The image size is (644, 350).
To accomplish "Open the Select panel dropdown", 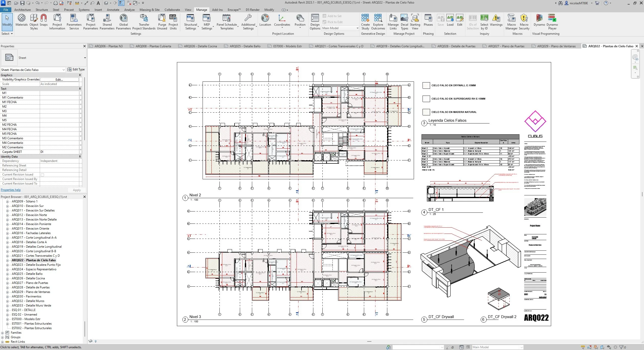I will click(7, 34).
